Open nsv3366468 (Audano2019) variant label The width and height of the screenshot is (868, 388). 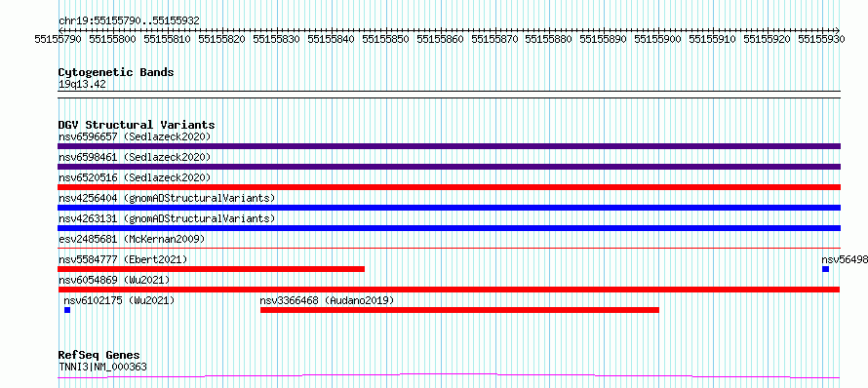(x=327, y=300)
